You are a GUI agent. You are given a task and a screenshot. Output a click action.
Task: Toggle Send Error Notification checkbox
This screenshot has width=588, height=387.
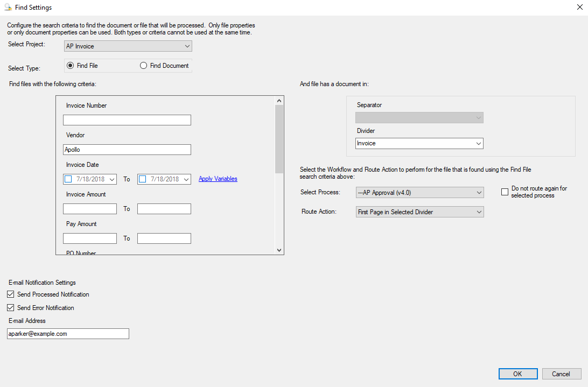(11, 308)
